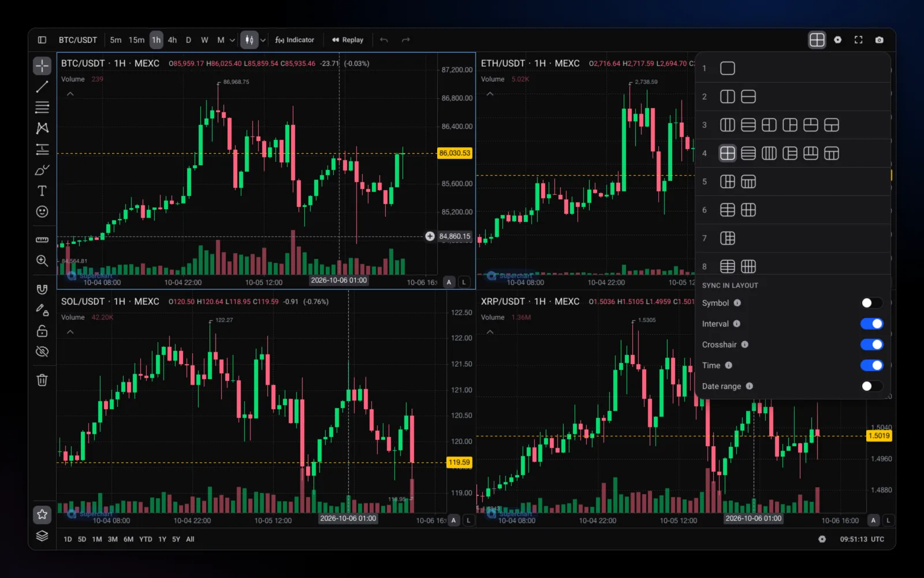Collapse XRP/USDT indicator legend chevron
The image size is (924, 578).
490,332
